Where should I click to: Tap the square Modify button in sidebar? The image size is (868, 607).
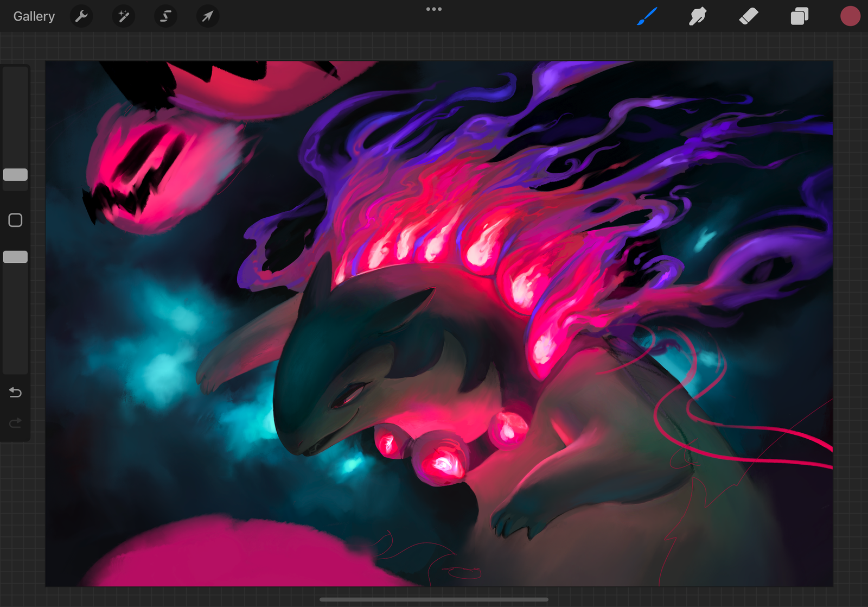pos(15,220)
